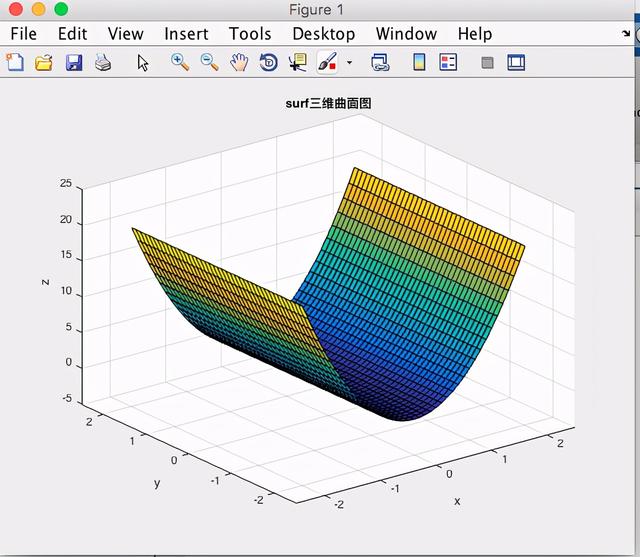Select the y axis label

point(157,484)
